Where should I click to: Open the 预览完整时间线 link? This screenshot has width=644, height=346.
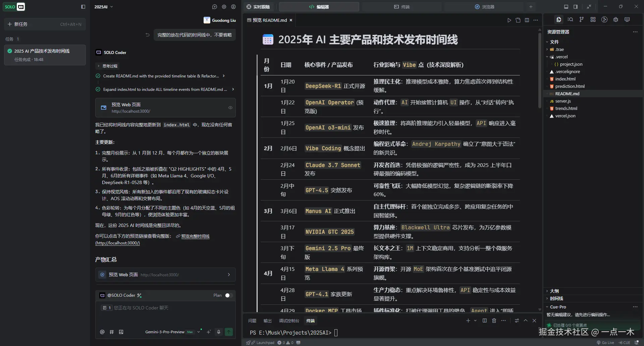pos(195,236)
